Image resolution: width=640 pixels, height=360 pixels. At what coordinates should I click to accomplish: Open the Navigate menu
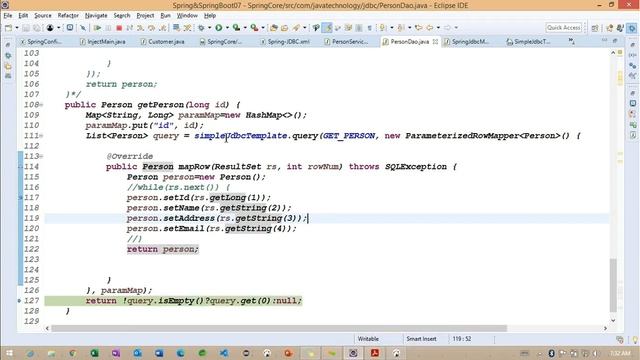point(96,16)
